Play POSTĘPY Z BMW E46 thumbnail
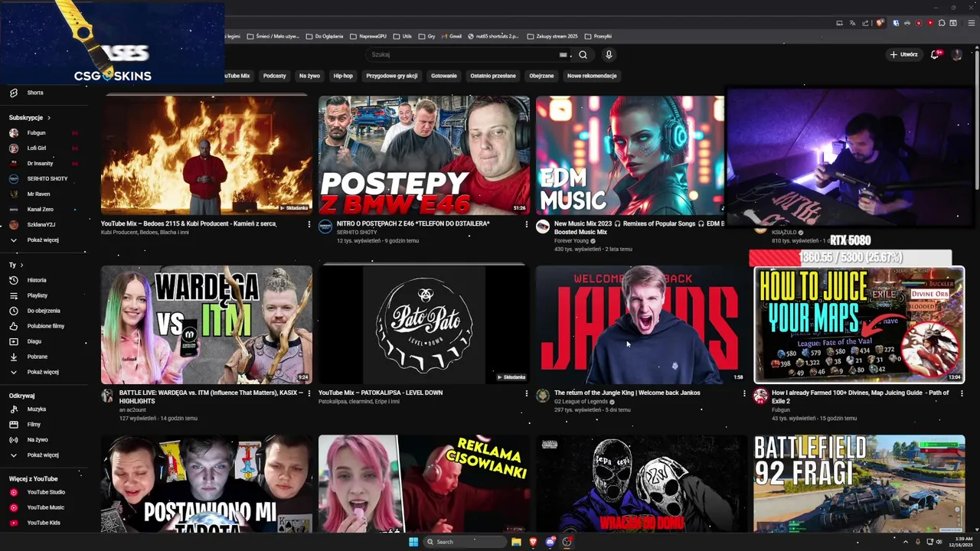The width and height of the screenshot is (980, 551). click(x=424, y=155)
